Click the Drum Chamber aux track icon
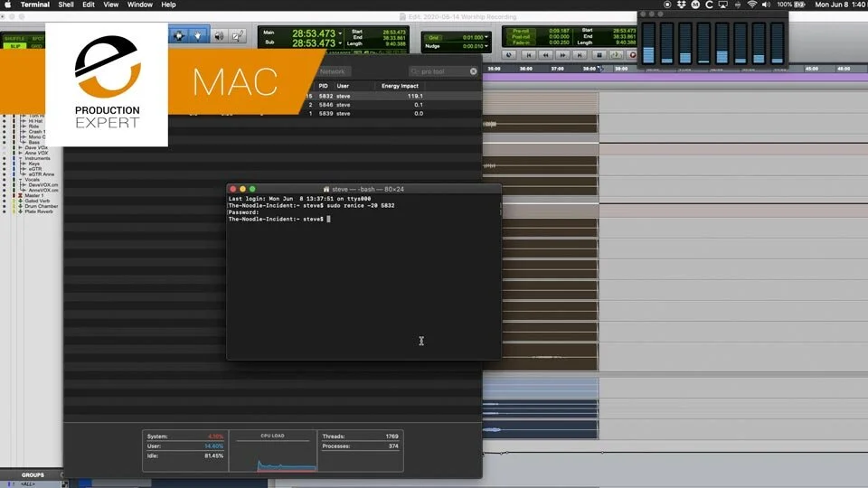 21,206
